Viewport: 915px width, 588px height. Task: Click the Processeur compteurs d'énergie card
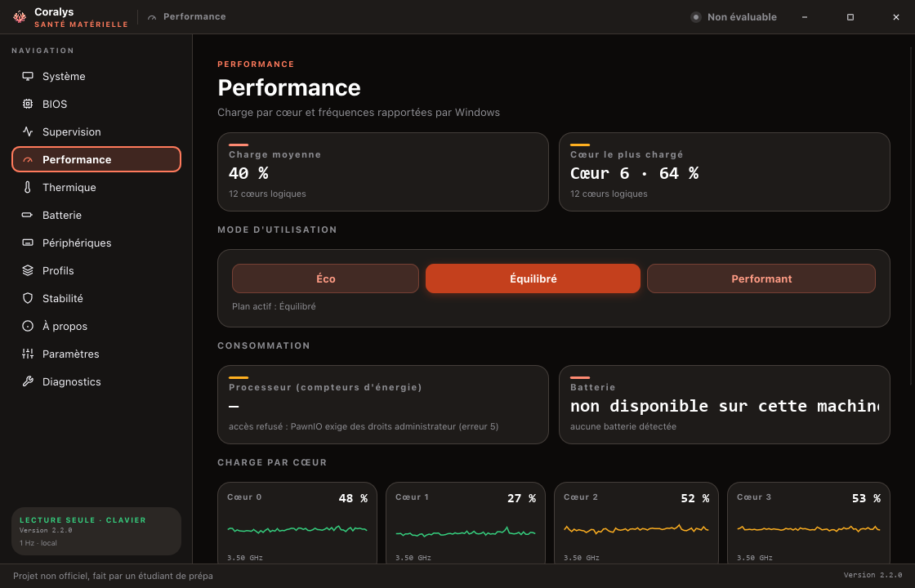[383, 405]
